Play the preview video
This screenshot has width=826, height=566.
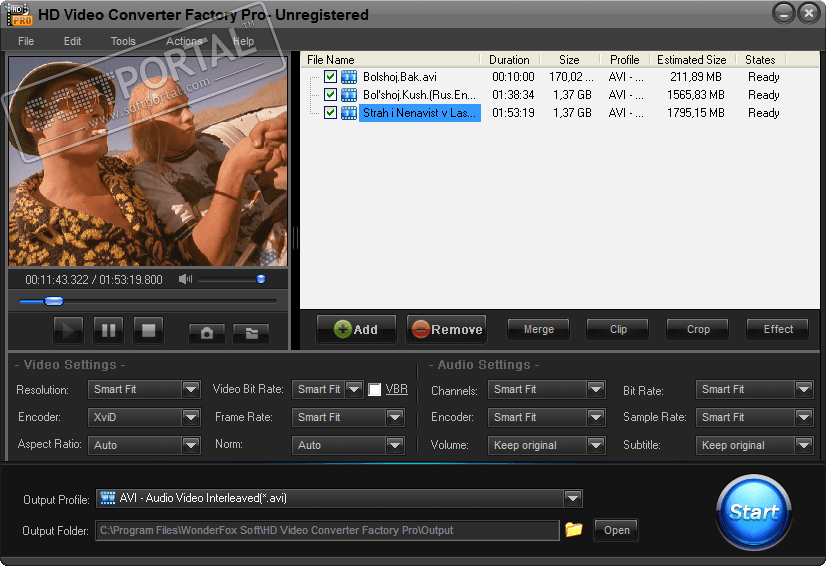tap(68, 330)
